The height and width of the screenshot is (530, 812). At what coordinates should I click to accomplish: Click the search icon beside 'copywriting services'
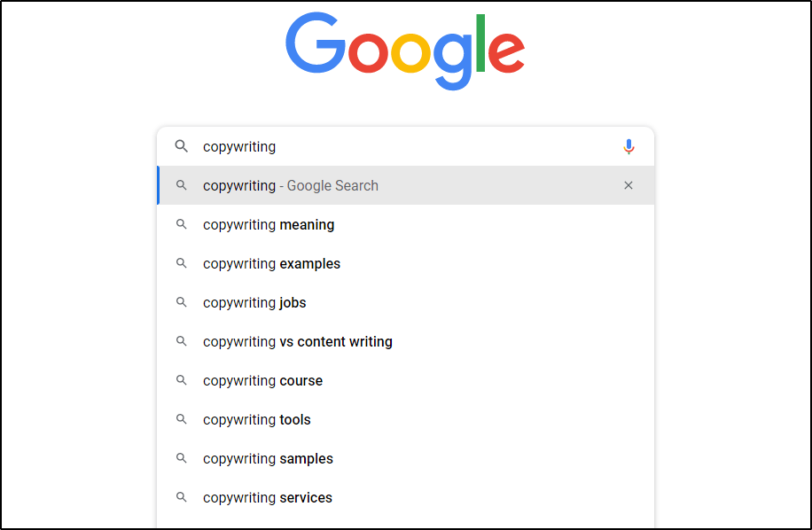182,497
